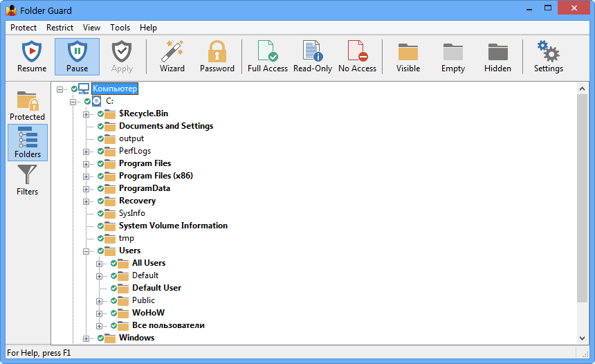Viewport: 595px width, 364px height.
Task: Click the Folder Guard app icon in title bar
Action: tap(11, 10)
